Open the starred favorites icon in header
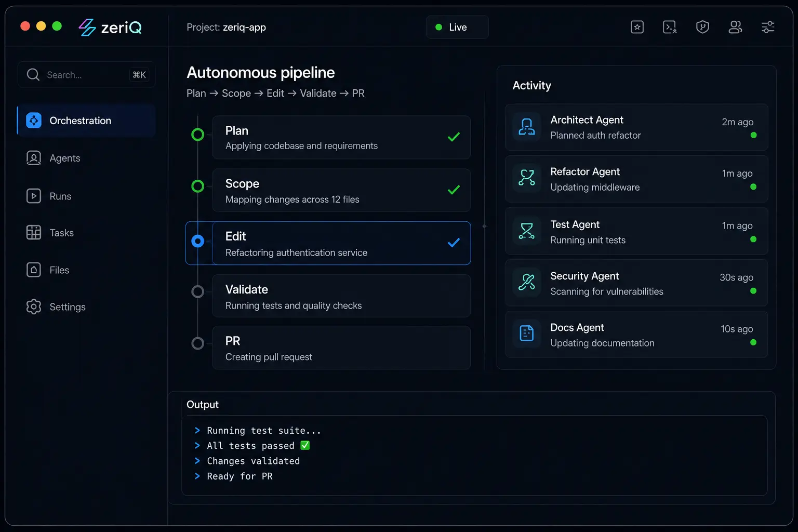The image size is (798, 532). tap(637, 27)
